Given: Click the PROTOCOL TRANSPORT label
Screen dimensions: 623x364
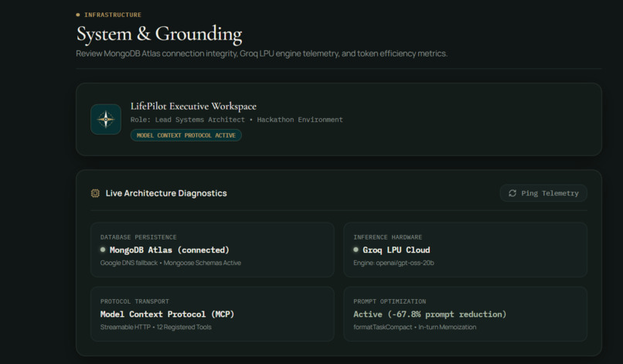Looking at the screenshot, I should click(x=134, y=301).
